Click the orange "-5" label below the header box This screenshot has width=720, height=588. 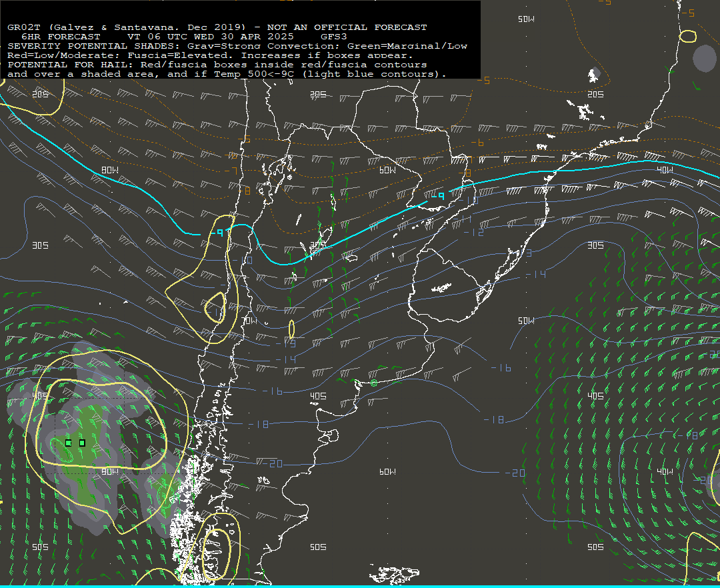483,81
